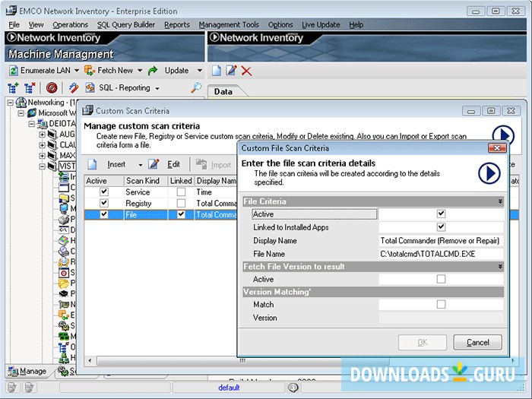Click the add machine tree icon
The width and height of the screenshot is (532, 399).
(x=13, y=88)
